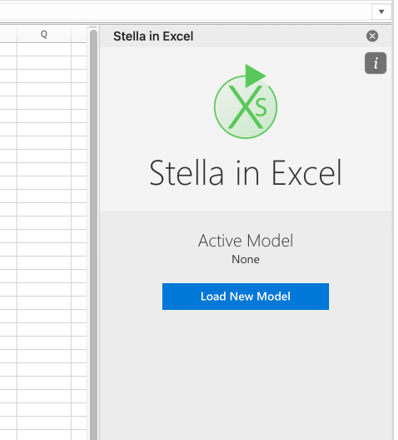Click the spreadsheet vertical scrollbar

[94, 233]
